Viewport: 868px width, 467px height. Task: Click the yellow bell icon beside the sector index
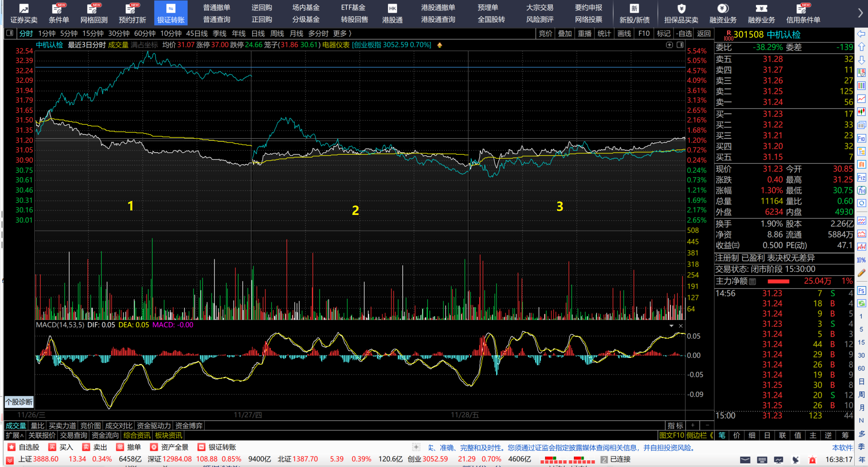[439, 45]
